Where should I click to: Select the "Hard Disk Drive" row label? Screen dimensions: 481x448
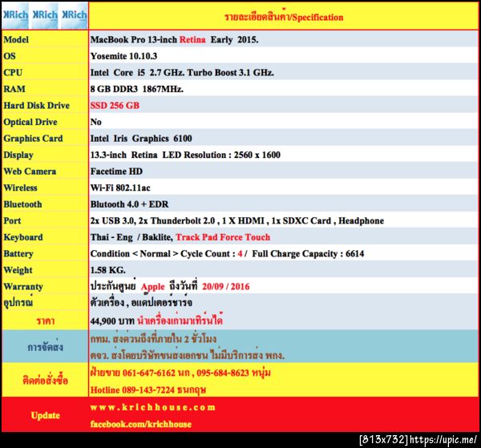click(x=37, y=106)
